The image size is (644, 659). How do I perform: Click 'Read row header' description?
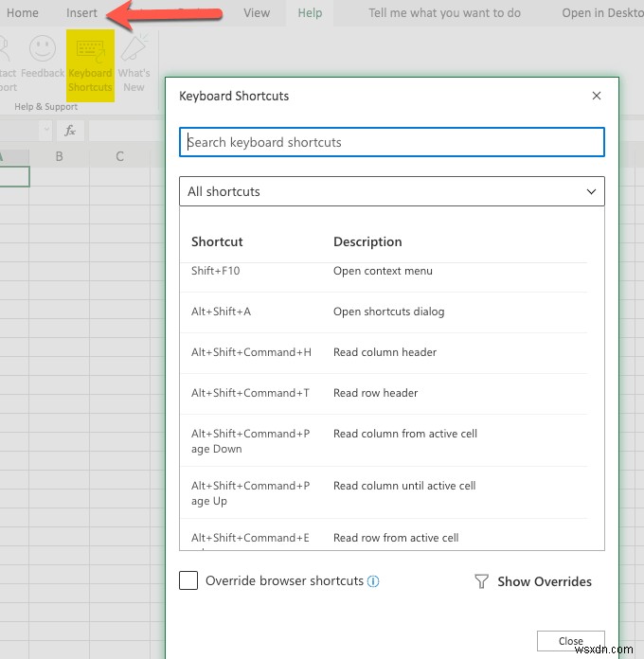375,393
